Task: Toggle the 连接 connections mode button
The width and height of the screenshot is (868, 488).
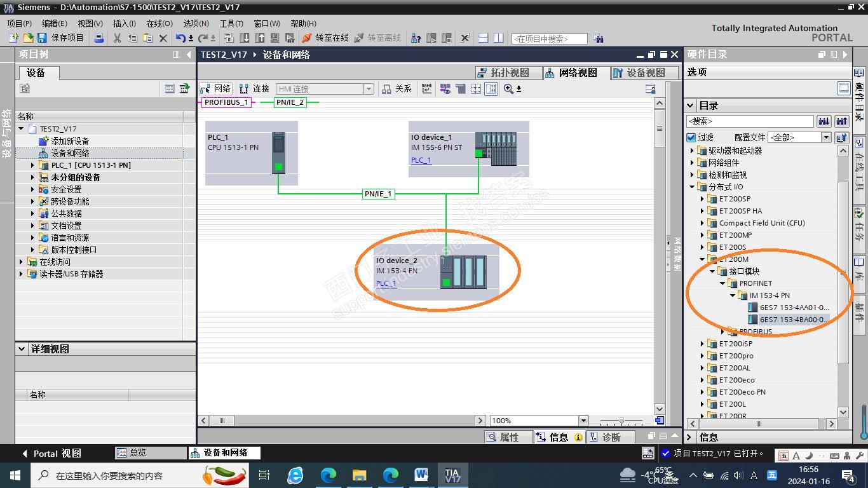Action: pyautogui.click(x=254, y=89)
